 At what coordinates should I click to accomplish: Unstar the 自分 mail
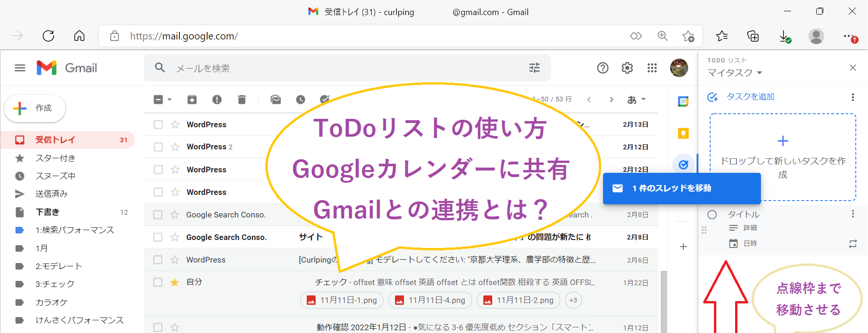tap(175, 282)
